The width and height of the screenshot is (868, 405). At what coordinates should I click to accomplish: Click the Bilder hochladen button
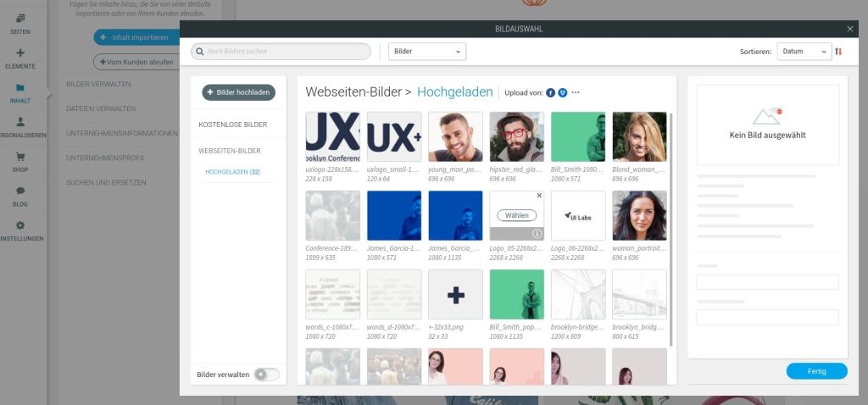(238, 92)
